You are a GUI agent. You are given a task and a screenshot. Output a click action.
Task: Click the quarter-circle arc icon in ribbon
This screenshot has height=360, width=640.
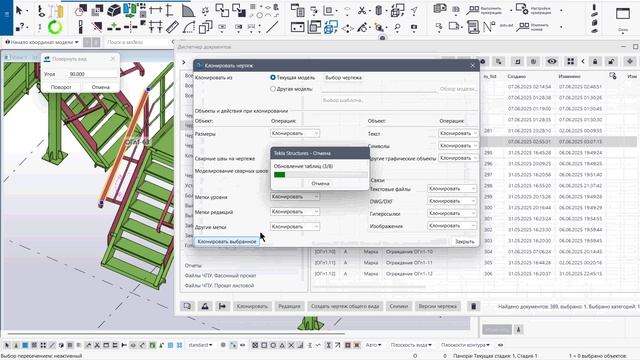(x=188, y=11)
